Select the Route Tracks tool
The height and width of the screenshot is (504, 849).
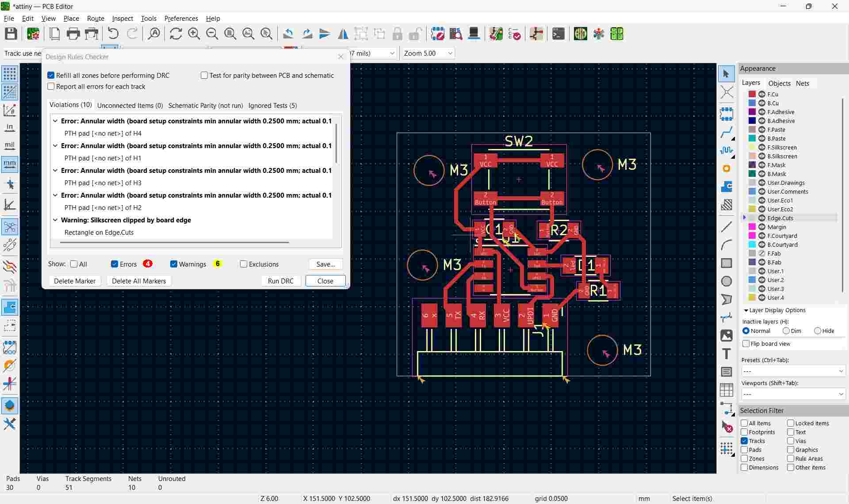click(727, 132)
